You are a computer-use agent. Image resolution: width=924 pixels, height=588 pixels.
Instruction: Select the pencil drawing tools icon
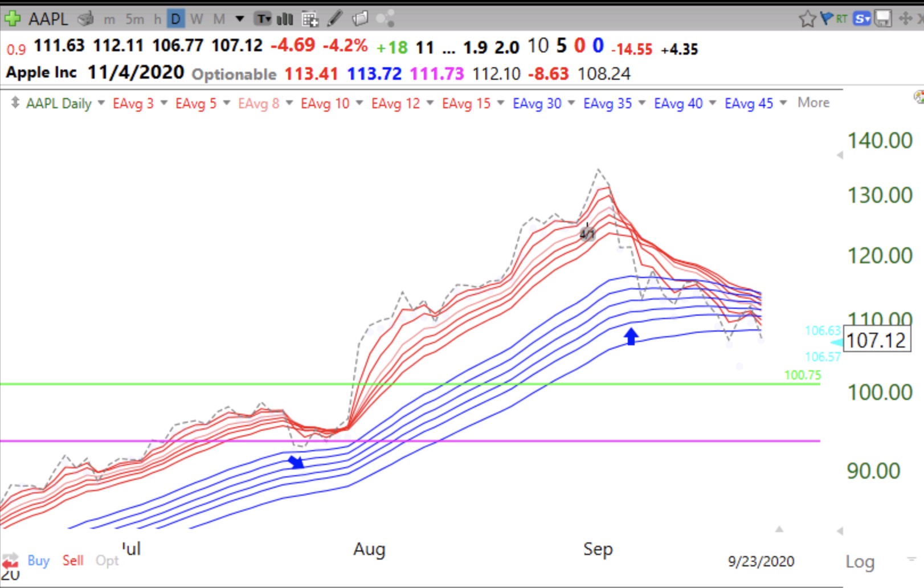335,19
